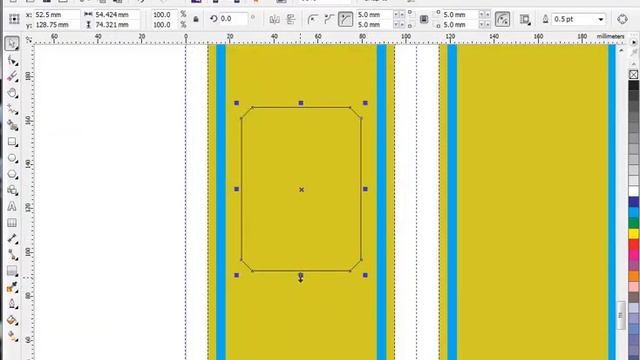Click the top-right corner radius spinner arrows
Screen dimensions: 640x360
point(484,15)
